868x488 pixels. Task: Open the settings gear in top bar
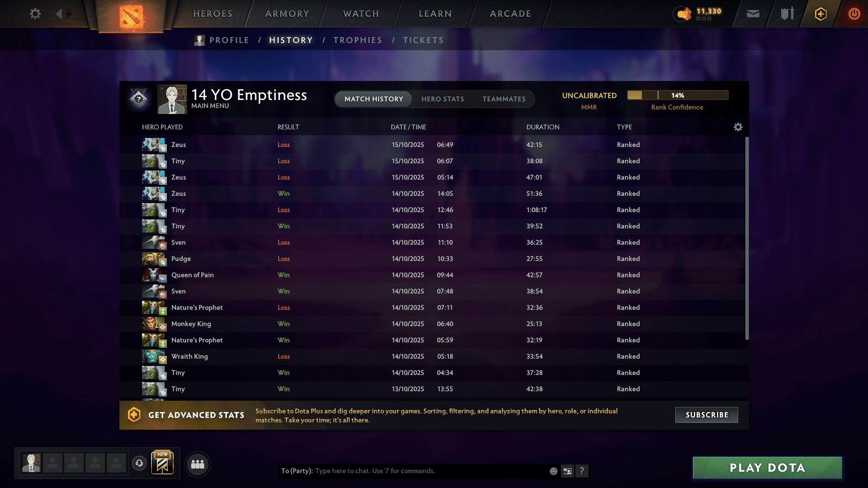coord(35,14)
